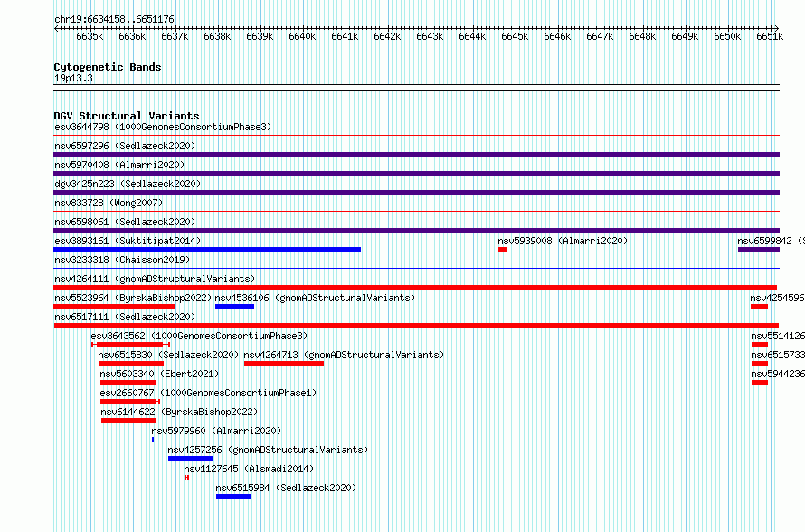The height and width of the screenshot is (532, 805).
Task: Click the red bar under nsv5523964
Action: click(114, 307)
